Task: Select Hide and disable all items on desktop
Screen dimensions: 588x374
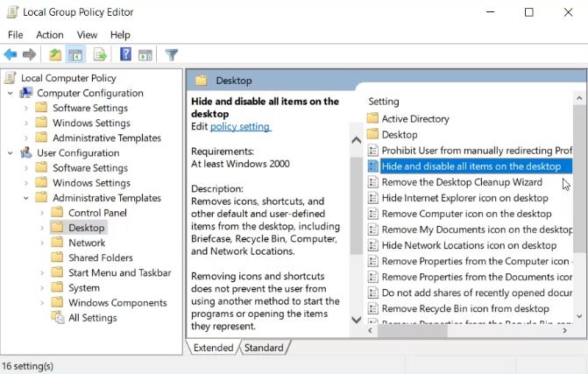Action: tap(476, 166)
